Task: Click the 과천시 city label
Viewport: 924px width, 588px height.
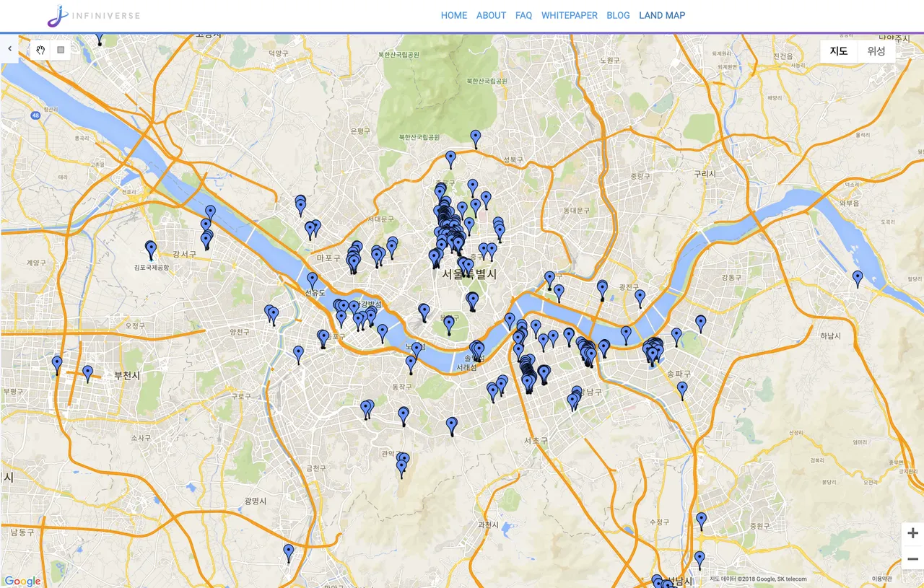Action: coord(489,525)
